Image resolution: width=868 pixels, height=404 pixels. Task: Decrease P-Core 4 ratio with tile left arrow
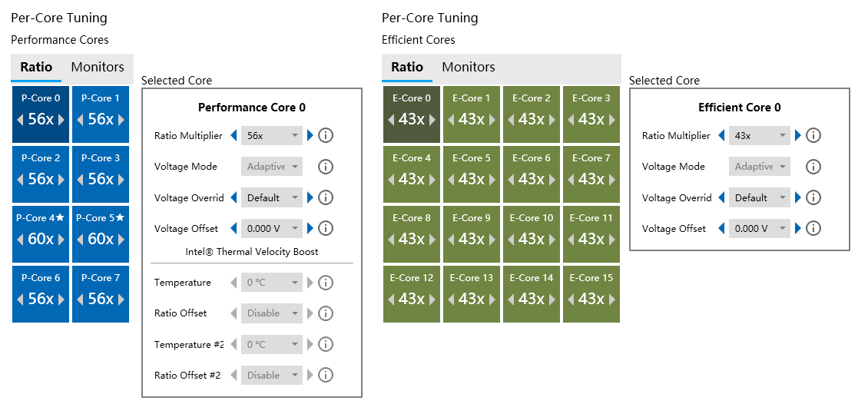point(20,240)
